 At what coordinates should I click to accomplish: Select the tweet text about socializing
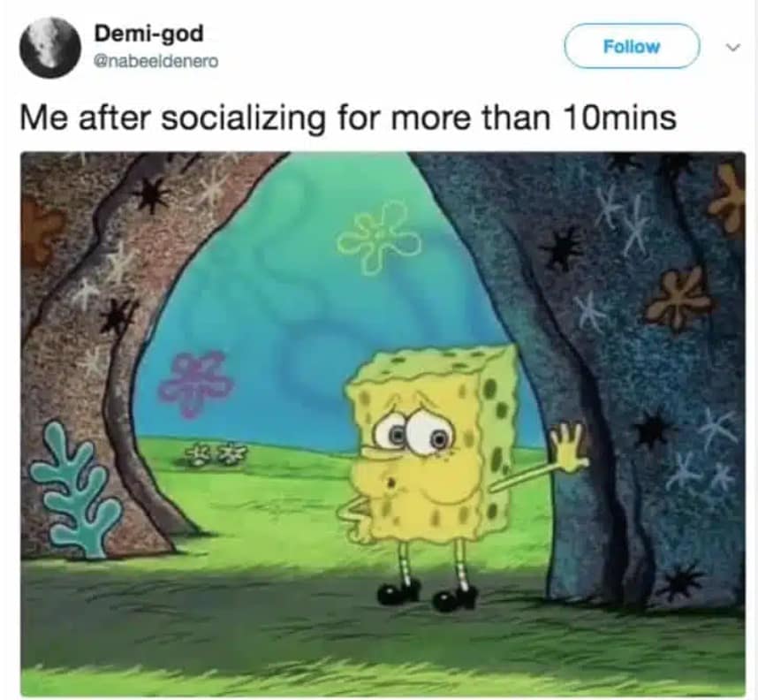click(347, 118)
